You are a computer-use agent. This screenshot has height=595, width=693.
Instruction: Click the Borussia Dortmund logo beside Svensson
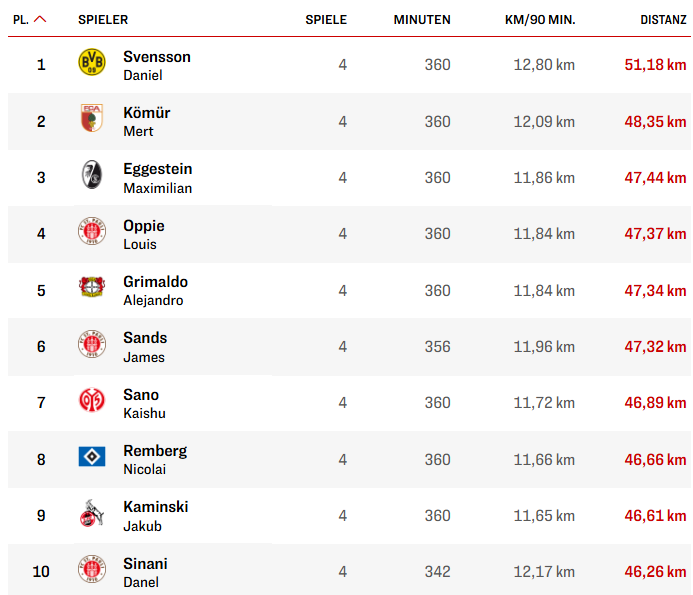[x=91, y=64]
